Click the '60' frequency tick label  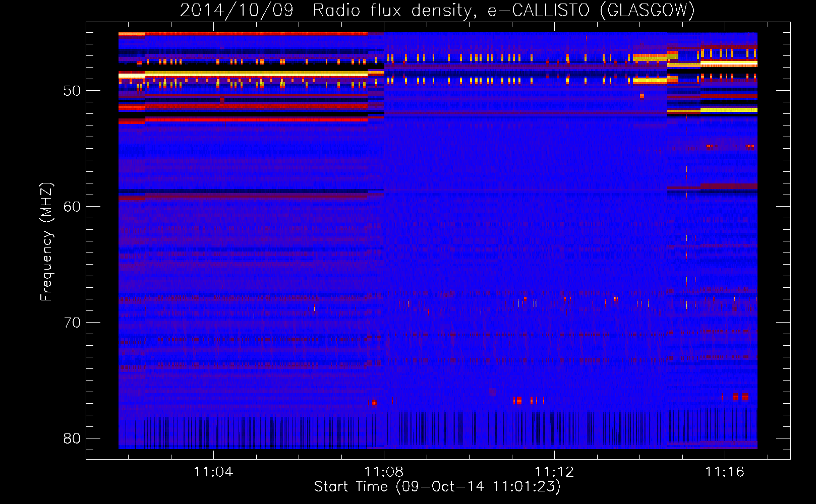point(72,207)
